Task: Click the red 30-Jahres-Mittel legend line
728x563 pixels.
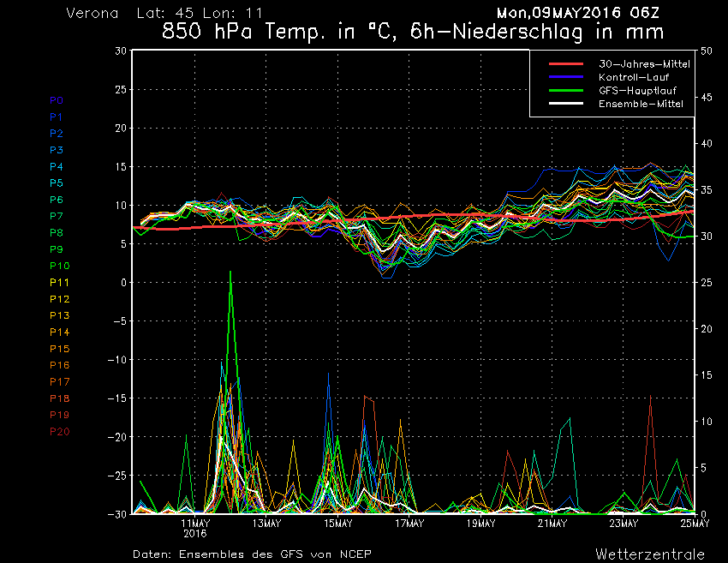Action: coord(566,63)
